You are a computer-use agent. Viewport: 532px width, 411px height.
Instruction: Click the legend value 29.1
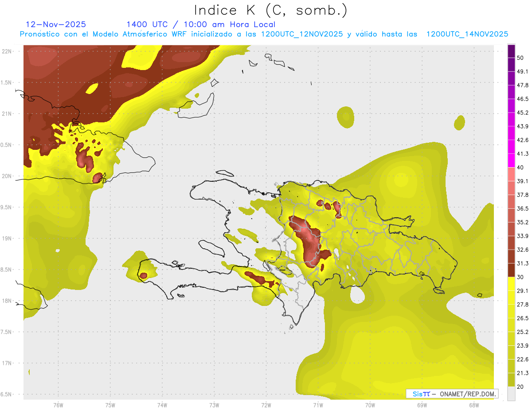pyautogui.click(x=523, y=291)
